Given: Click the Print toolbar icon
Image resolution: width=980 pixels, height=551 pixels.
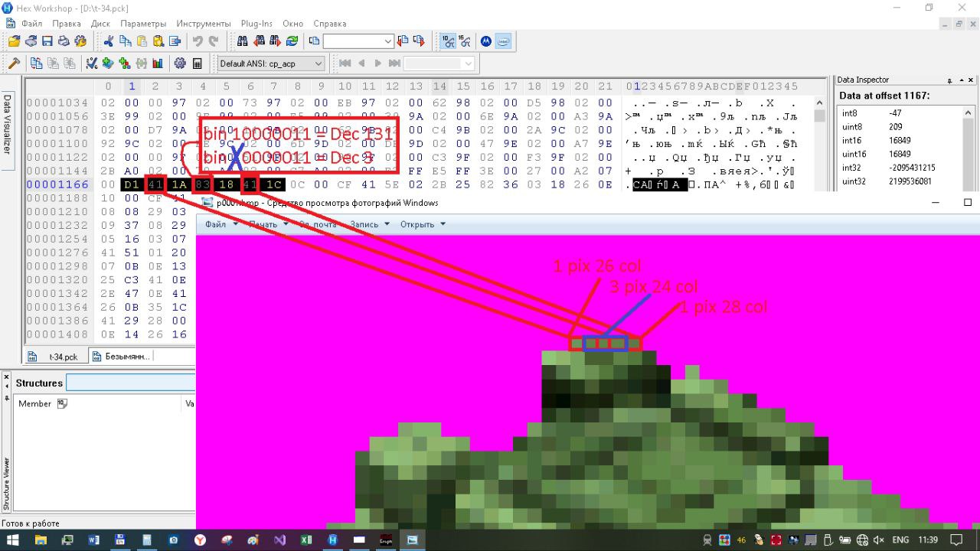Looking at the screenshot, I should 64,41.
